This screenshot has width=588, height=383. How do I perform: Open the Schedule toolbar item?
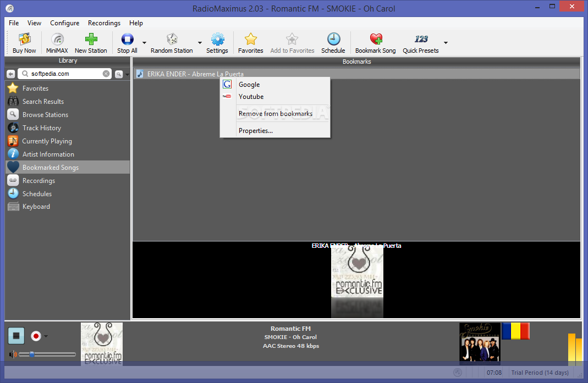click(333, 43)
